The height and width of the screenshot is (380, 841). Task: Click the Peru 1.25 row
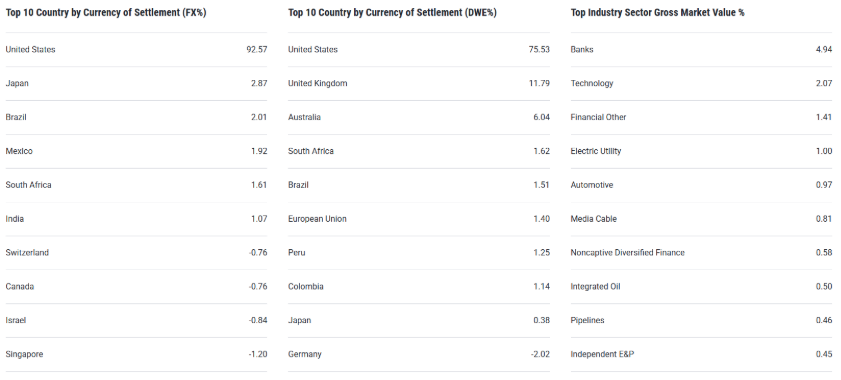point(419,253)
